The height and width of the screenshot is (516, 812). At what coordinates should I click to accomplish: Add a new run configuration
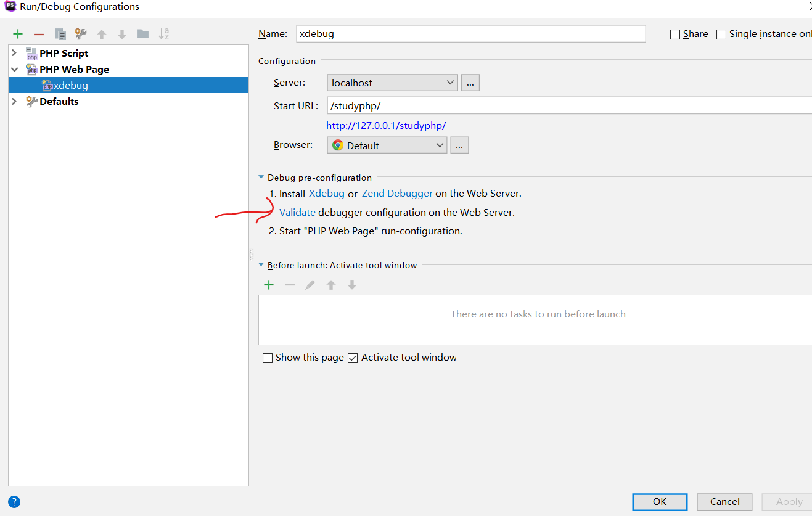pyautogui.click(x=18, y=34)
